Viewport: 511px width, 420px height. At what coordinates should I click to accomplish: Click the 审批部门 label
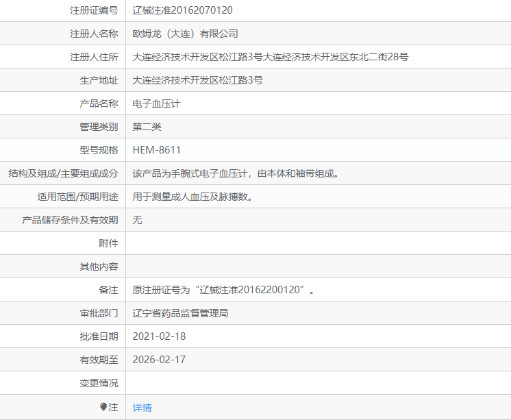pyautogui.click(x=99, y=313)
